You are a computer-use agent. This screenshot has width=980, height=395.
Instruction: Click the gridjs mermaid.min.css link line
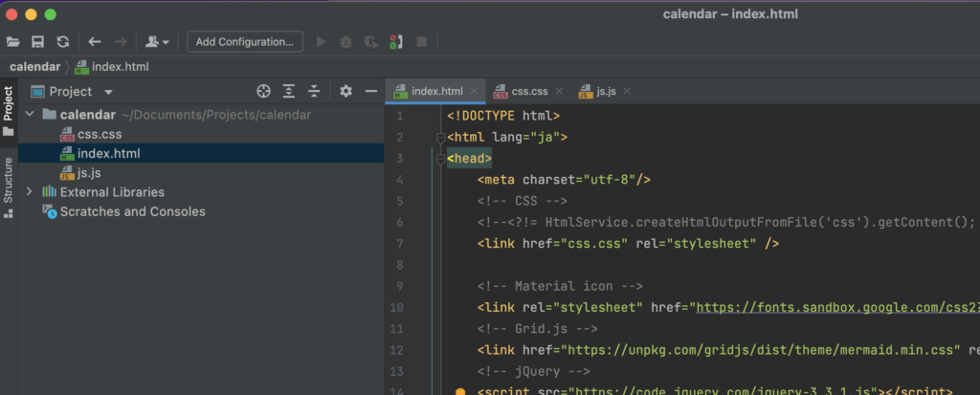click(728, 350)
